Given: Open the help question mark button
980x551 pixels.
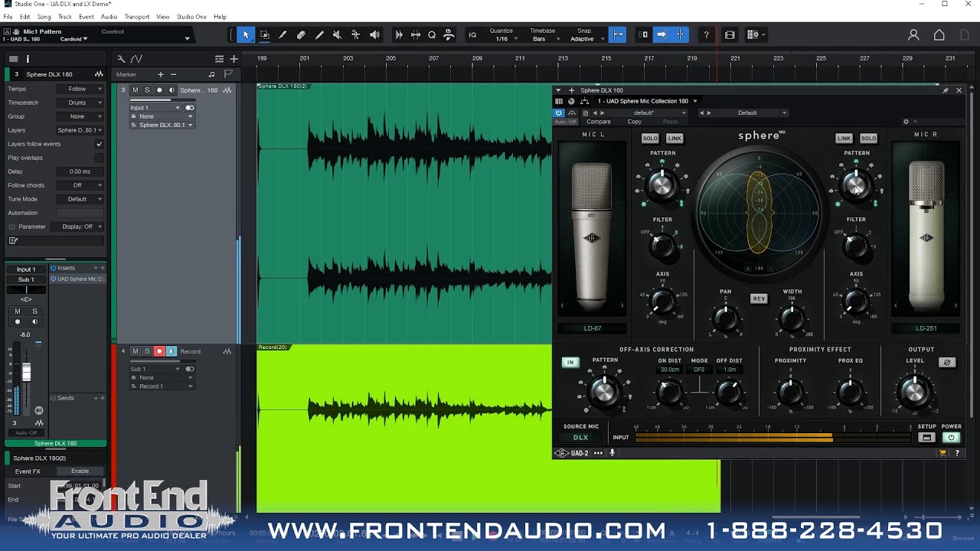Looking at the screenshot, I should pos(706,34).
